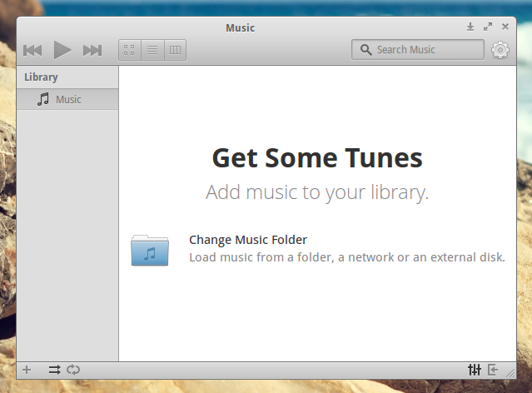Click the Library section header

pyautogui.click(x=41, y=77)
